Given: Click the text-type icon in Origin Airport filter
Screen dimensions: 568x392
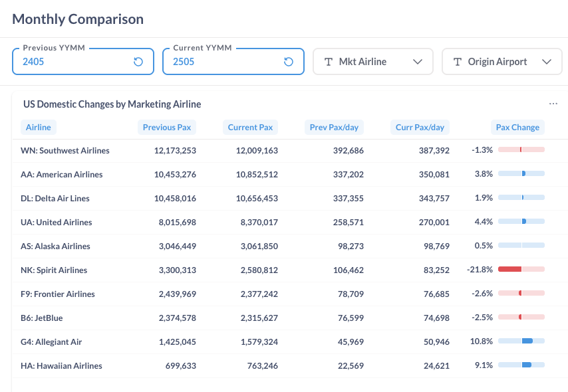Looking at the screenshot, I should (458, 62).
